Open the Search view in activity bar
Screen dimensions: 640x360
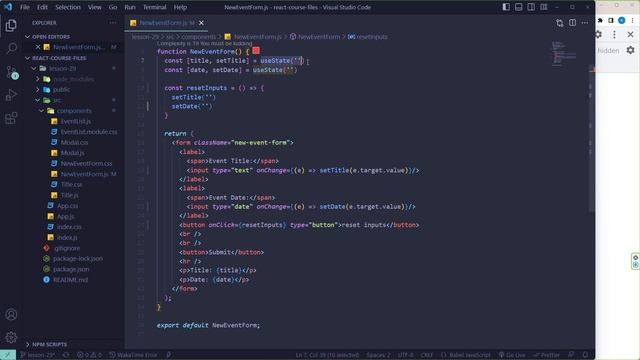(x=11, y=49)
